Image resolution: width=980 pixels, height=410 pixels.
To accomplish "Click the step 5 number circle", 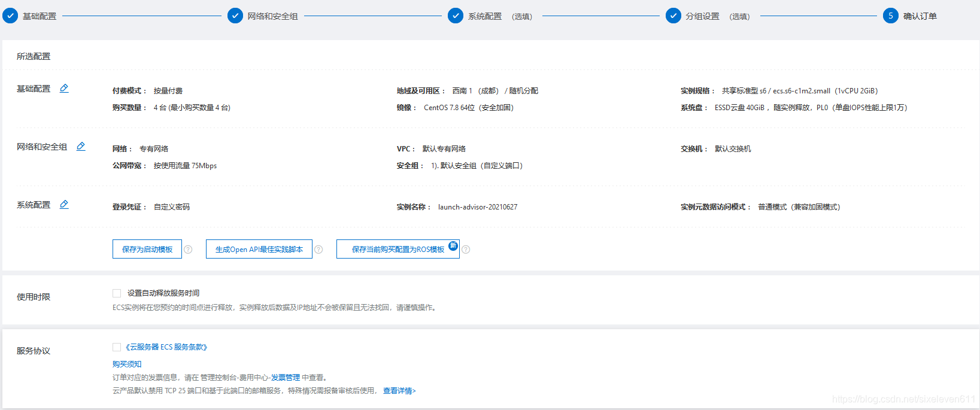I will [891, 16].
